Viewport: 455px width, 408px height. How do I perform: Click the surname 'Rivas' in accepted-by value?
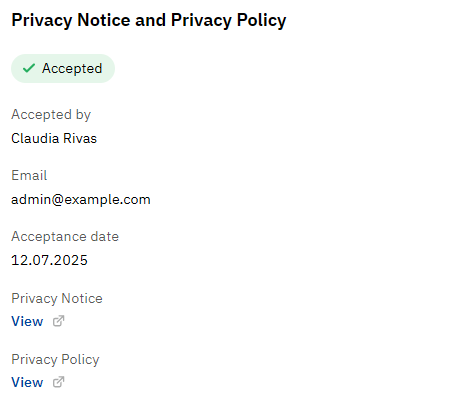80,138
